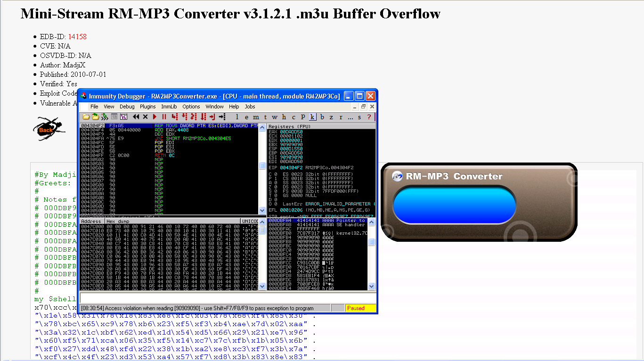Open the ImmLib menu
The width and height of the screenshot is (644, 361).
tap(169, 107)
